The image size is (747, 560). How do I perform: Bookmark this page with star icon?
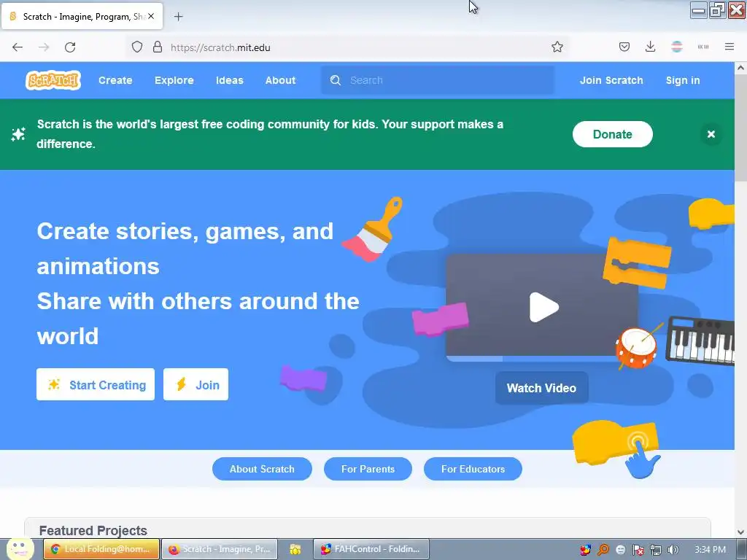tap(557, 47)
